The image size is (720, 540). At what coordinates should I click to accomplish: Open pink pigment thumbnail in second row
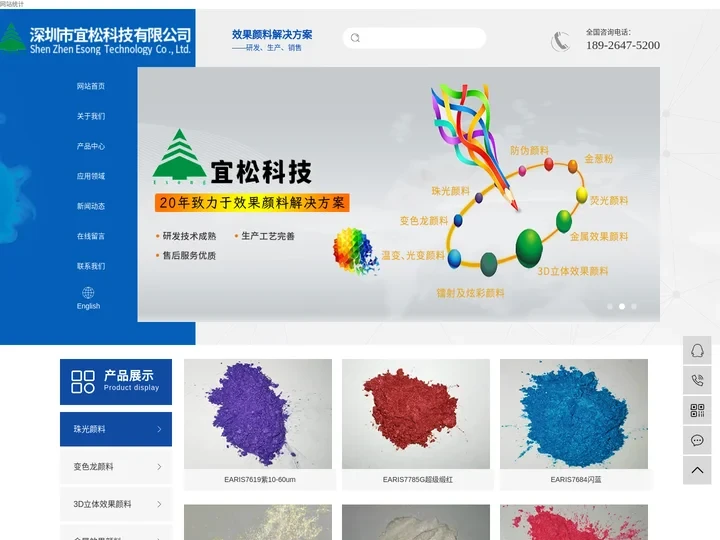pos(574,523)
